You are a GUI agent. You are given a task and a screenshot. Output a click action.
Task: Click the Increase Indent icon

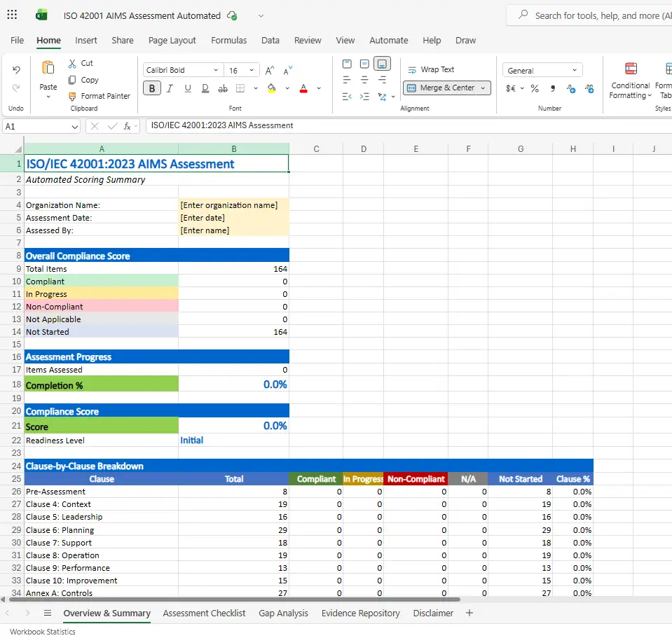(x=364, y=97)
